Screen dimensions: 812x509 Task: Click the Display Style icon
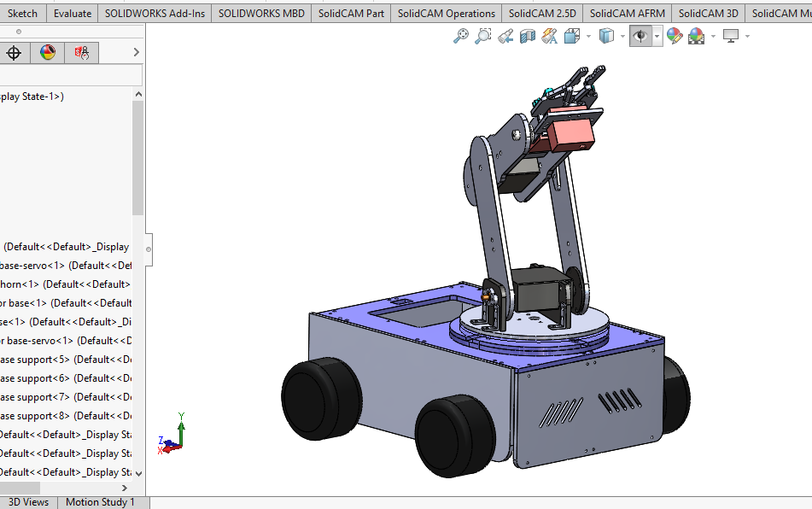tap(606, 36)
